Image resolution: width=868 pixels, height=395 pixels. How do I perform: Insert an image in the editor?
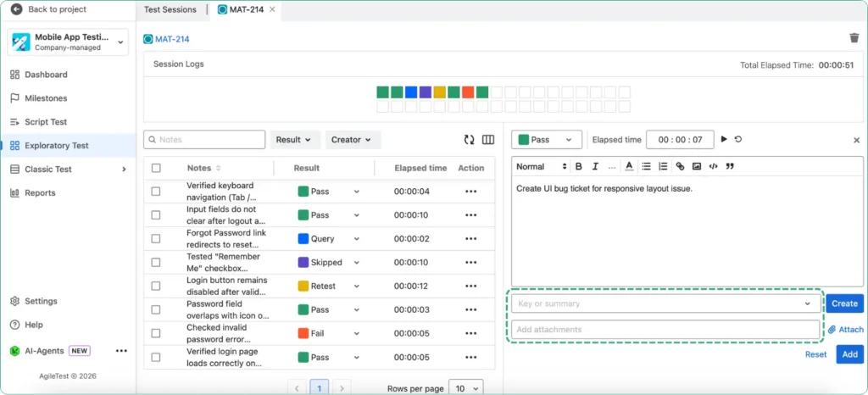point(697,166)
